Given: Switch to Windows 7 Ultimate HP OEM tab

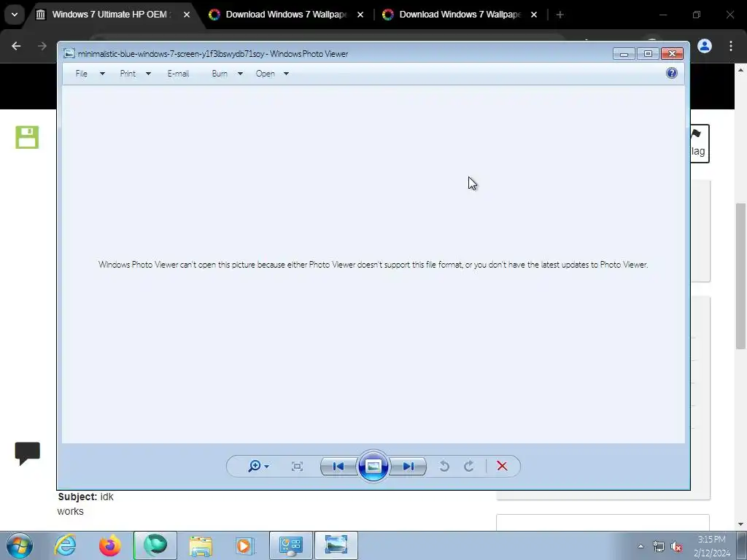Looking at the screenshot, I should [x=109, y=15].
